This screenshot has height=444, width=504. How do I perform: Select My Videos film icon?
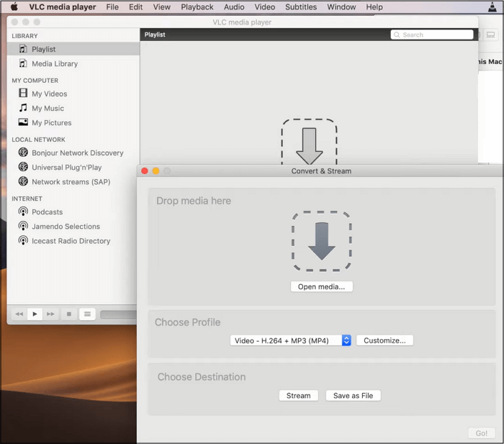(23, 94)
